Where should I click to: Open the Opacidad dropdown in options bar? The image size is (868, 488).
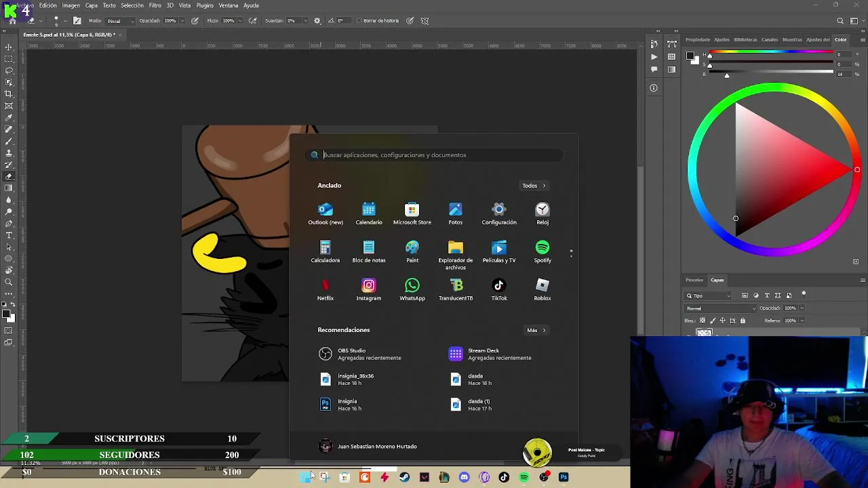tap(183, 21)
